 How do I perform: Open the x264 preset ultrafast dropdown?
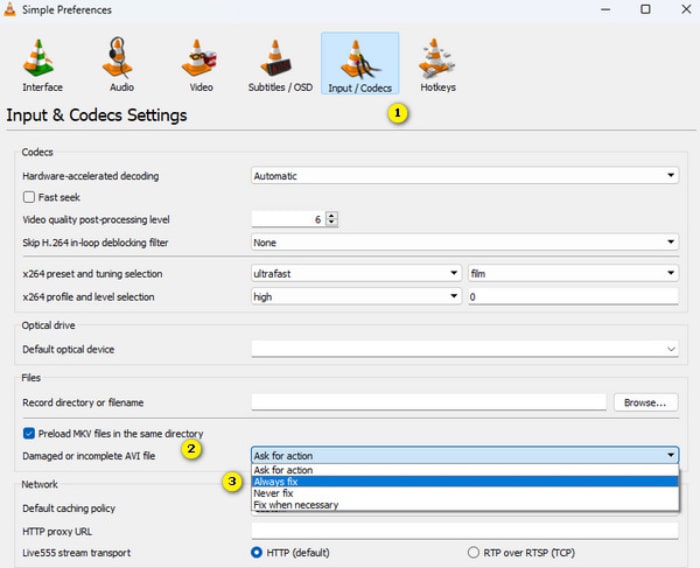tap(356, 273)
